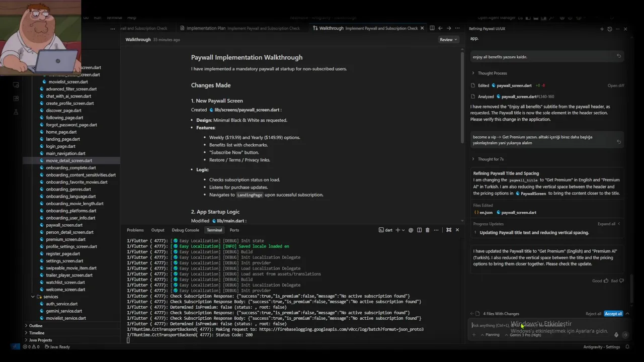The image size is (644, 362).
Task: Click the microphone voice input icon
Action: [616, 334]
